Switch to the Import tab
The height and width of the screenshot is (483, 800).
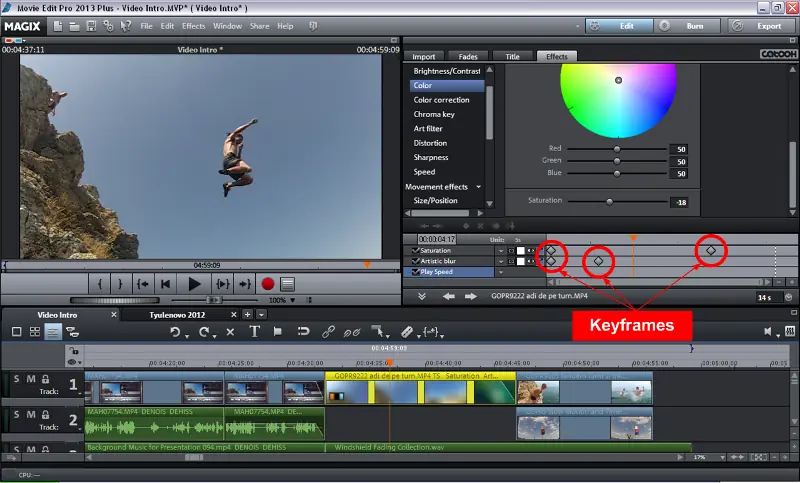[x=424, y=56]
